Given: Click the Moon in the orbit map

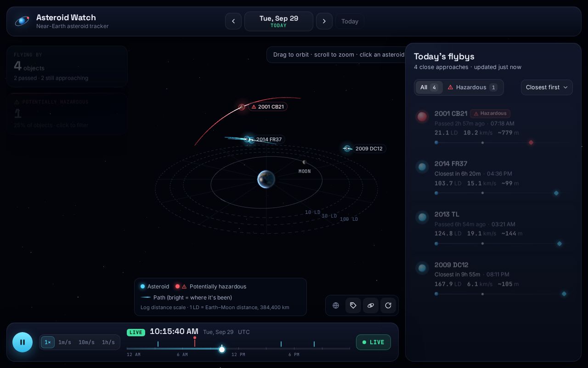Looking at the screenshot, I should [x=304, y=162].
